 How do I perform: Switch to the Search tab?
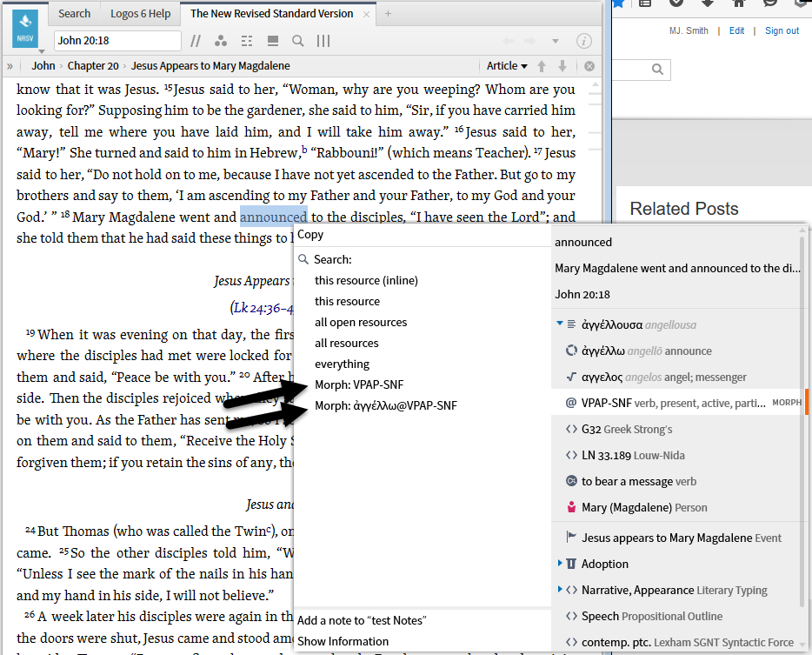(74, 13)
